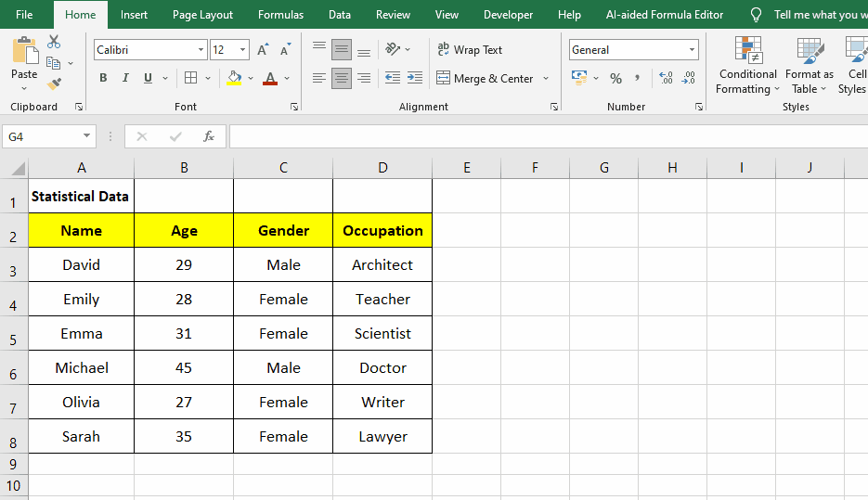The image size is (868, 500).
Task: Select the cell containing Michael
Action: [82, 367]
